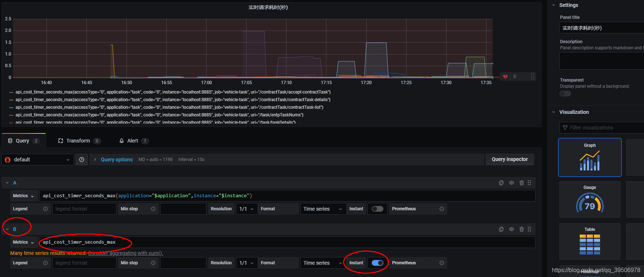Open Metrics dropdown in query A
Image resolution: width=644 pixels, height=277 pixels.
24,196
